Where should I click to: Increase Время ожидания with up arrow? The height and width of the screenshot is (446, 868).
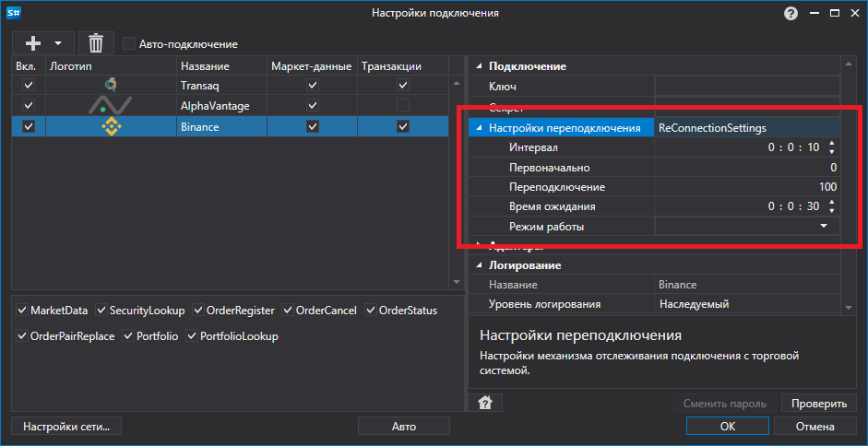[831, 203]
